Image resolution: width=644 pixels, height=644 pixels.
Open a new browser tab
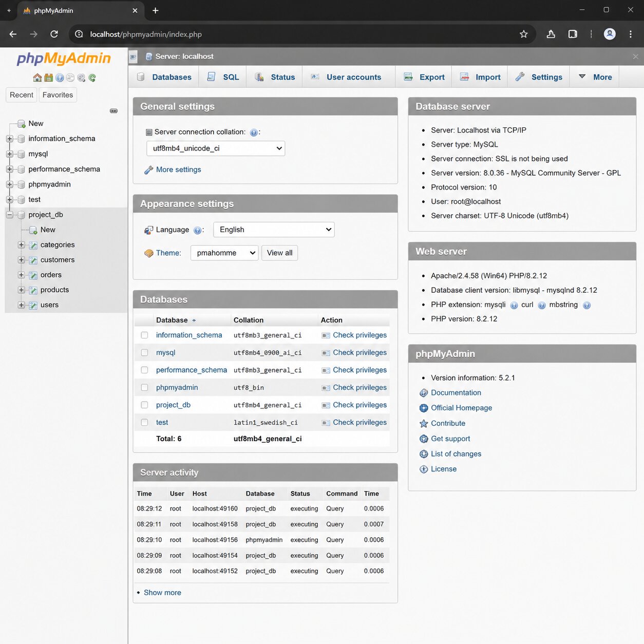point(156,10)
